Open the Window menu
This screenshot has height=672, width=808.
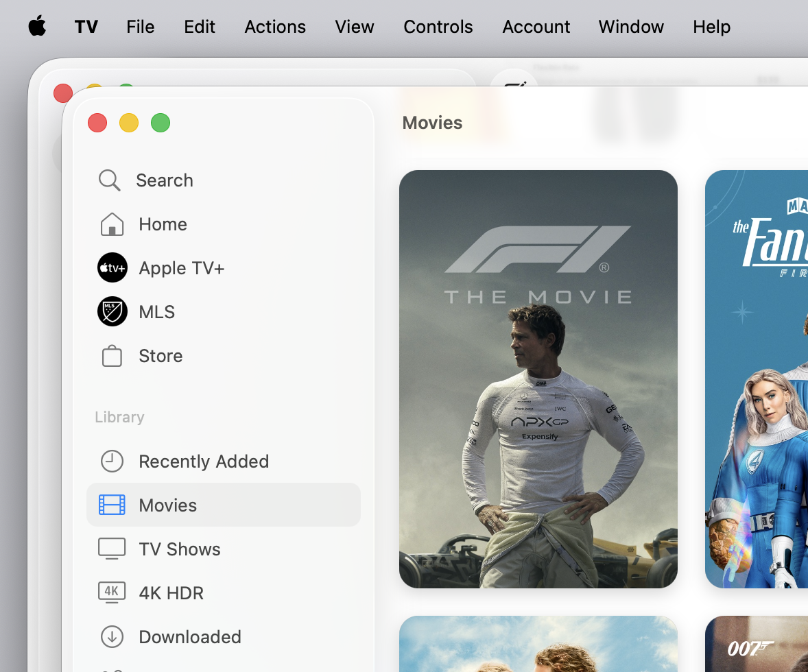coord(631,27)
